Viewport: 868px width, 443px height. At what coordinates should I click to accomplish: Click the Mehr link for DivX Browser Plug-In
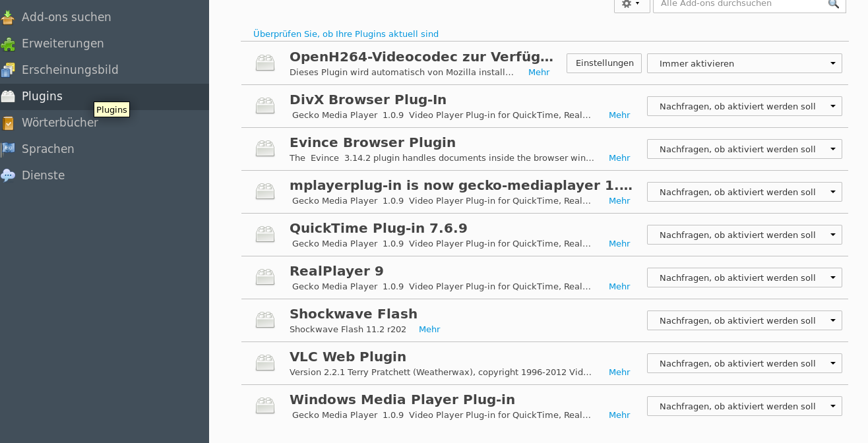619,115
